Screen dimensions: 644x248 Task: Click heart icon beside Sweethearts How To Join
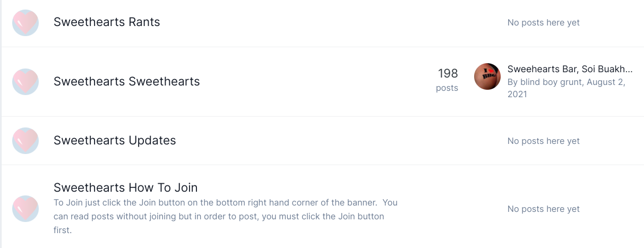[x=25, y=209]
